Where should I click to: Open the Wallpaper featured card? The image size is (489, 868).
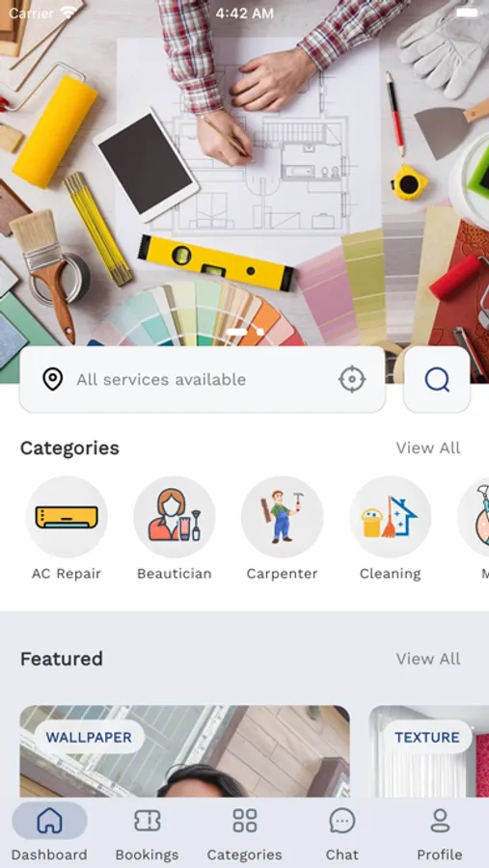pyautogui.click(x=185, y=751)
